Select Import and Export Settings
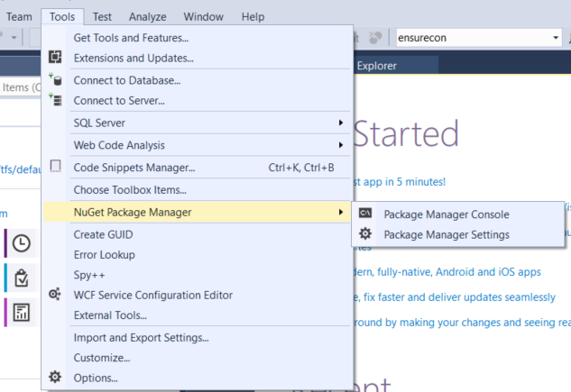Viewport: 571px width, 392px height. (141, 337)
